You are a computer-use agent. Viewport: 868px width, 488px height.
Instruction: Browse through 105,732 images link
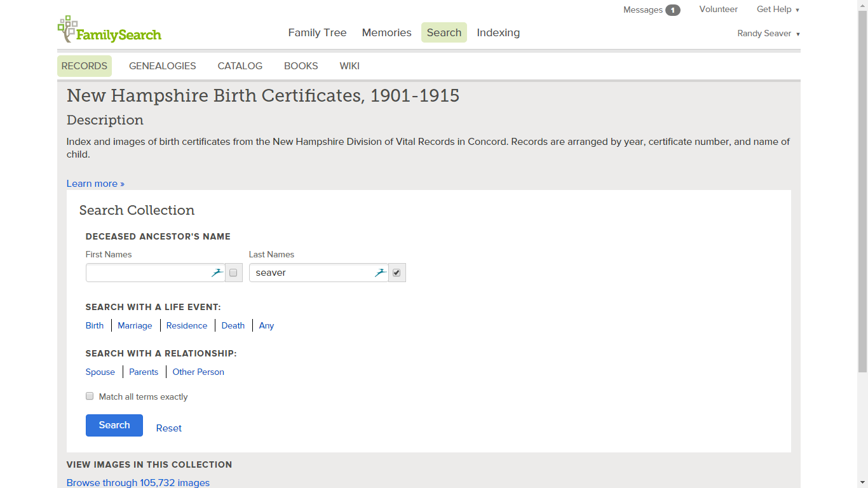click(138, 483)
